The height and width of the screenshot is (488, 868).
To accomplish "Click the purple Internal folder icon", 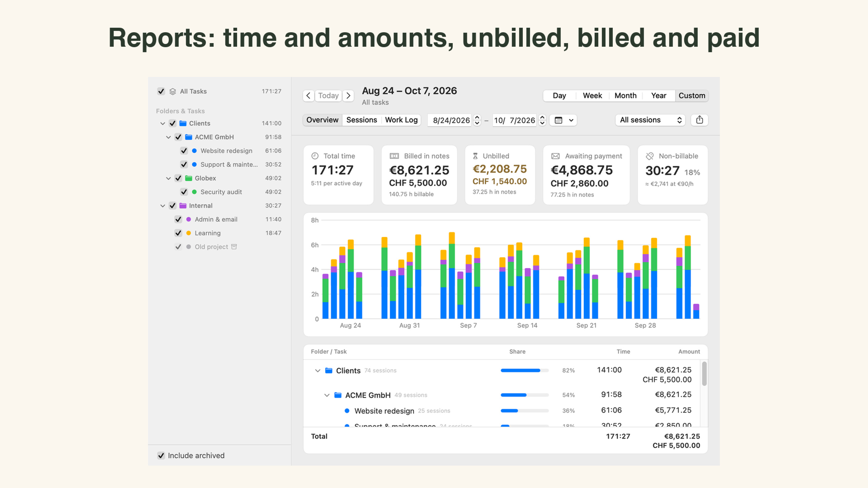I will 183,206.
